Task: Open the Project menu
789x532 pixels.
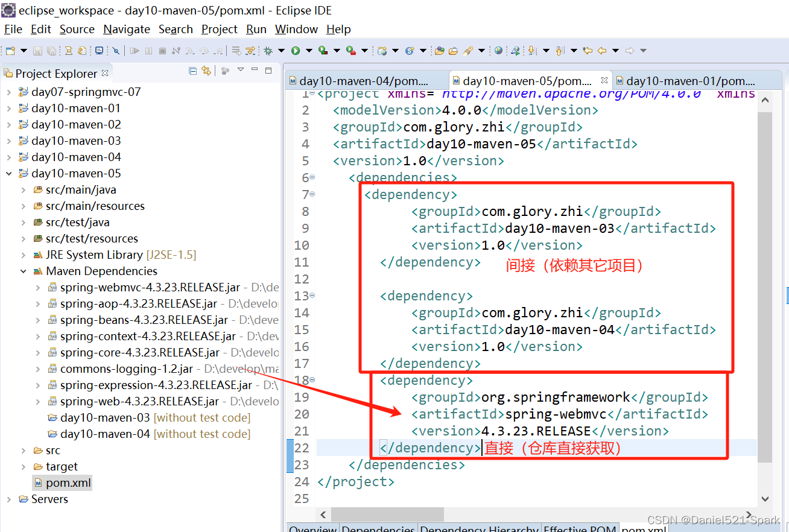Action: pos(220,29)
